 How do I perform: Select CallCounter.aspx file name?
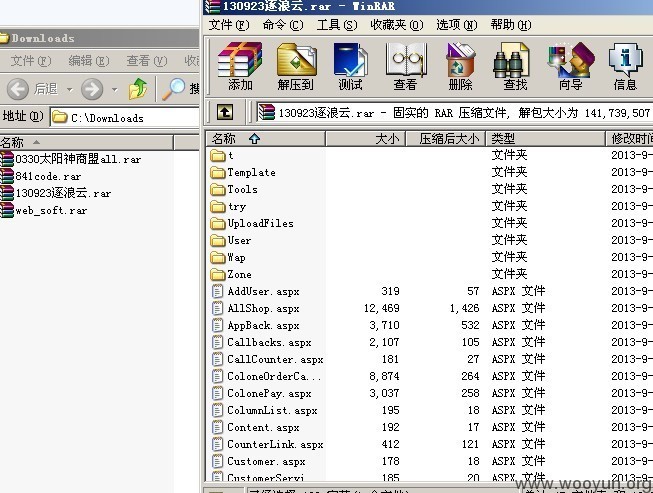[275, 359]
